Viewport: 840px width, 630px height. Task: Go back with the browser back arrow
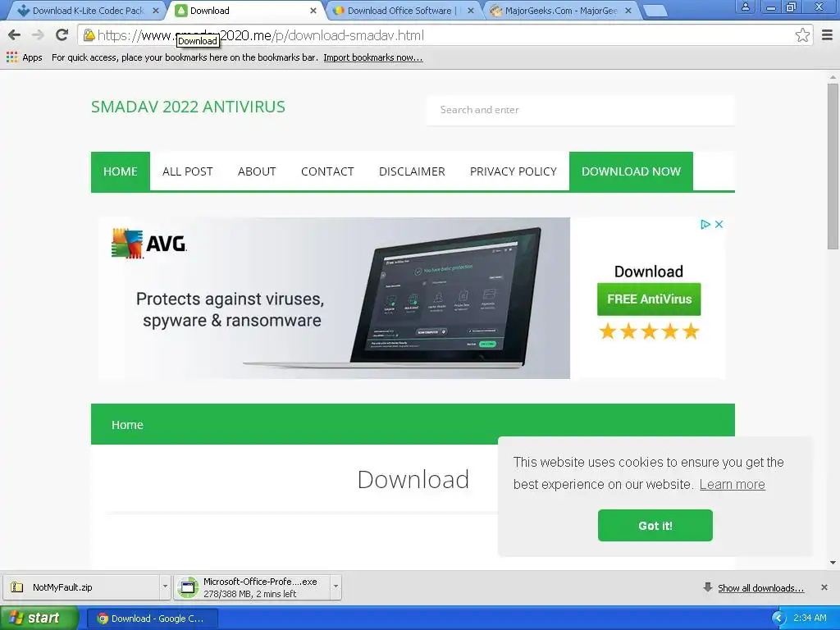click(15, 35)
